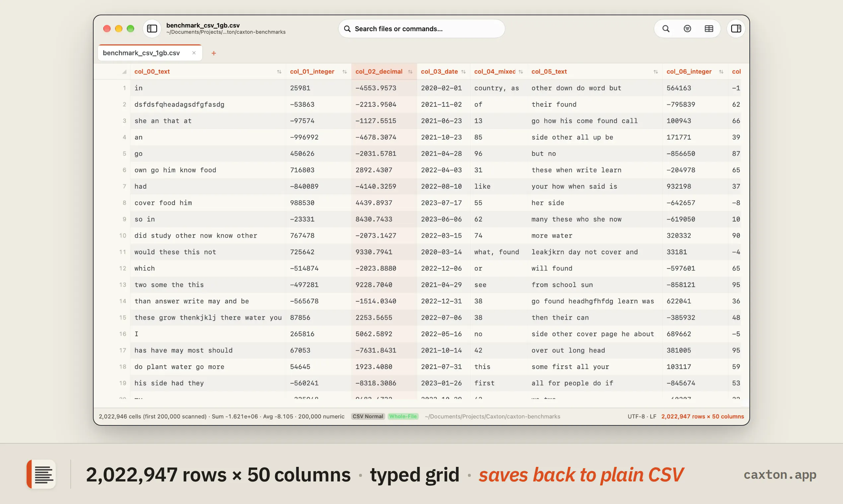The height and width of the screenshot is (504, 843).
Task: Sort by col_05_text arrows icon
Action: 655,72
